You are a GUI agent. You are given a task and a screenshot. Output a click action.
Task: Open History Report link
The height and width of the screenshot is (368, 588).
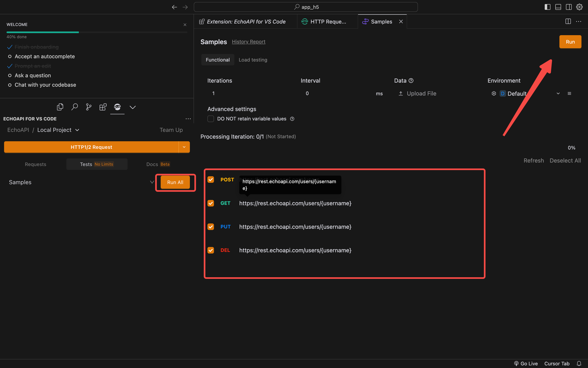click(248, 42)
